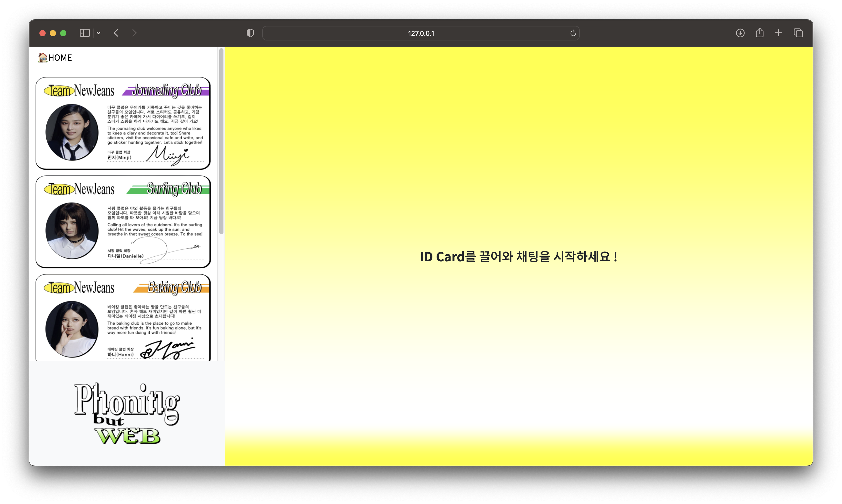Click the 민지(Minji) name label
This screenshot has height=504, width=842.
[120, 158]
